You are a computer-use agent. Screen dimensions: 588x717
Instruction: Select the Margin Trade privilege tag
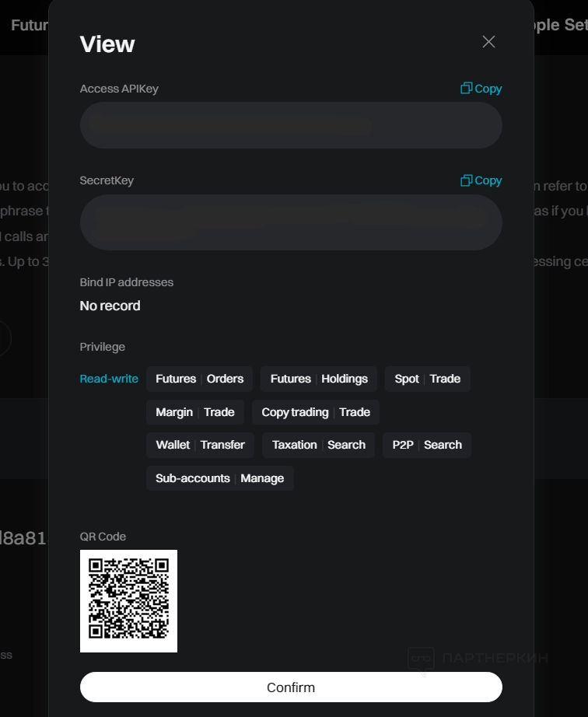[195, 412]
